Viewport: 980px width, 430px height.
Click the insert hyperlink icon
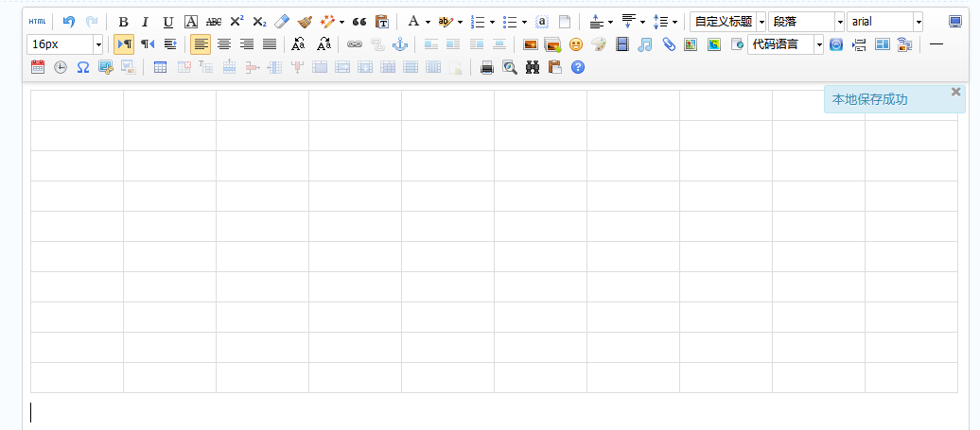coord(355,44)
